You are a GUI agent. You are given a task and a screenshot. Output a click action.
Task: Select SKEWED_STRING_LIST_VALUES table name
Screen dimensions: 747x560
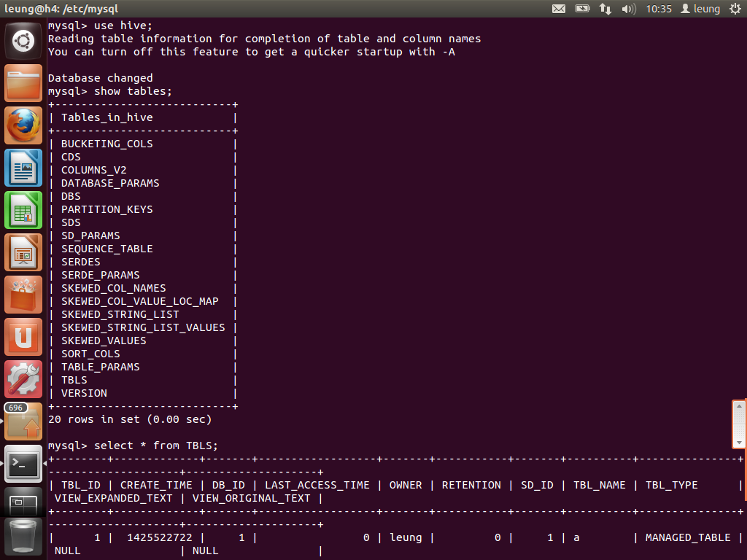[x=143, y=327]
